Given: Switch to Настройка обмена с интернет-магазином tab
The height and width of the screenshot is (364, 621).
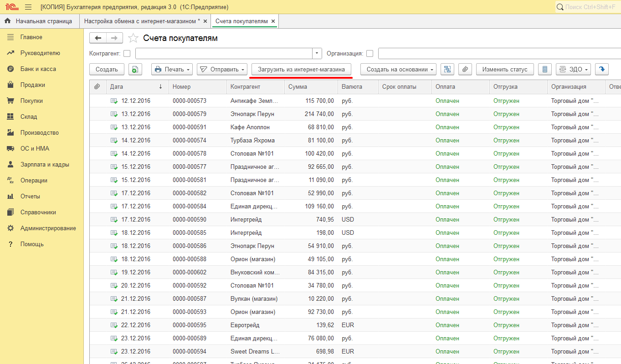Looking at the screenshot, I should click(x=142, y=21).
